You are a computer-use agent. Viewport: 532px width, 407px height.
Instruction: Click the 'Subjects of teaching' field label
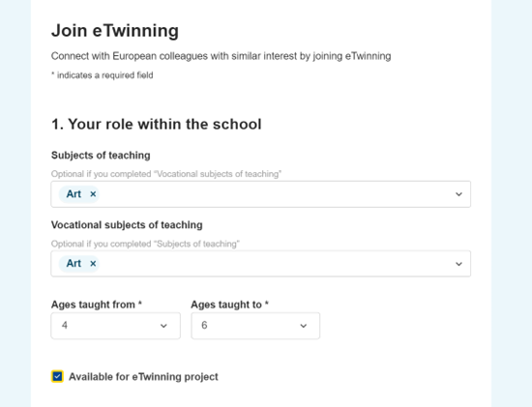pos(101,156)
